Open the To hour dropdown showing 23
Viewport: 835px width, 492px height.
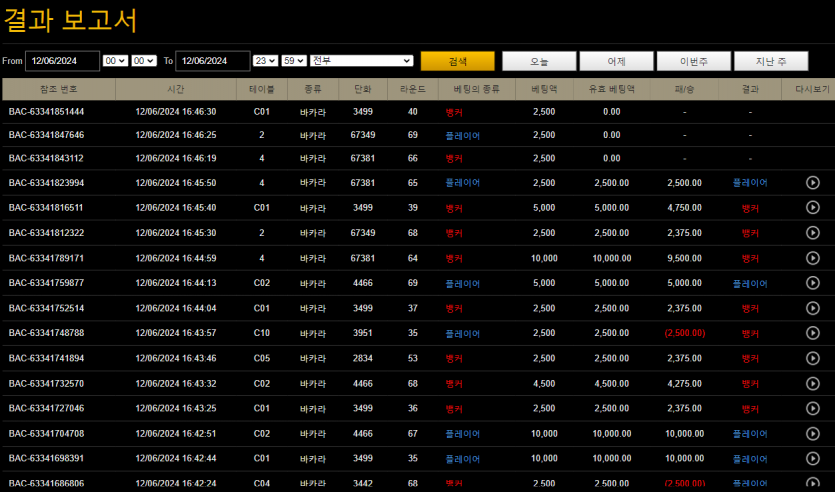click(265, 61)
